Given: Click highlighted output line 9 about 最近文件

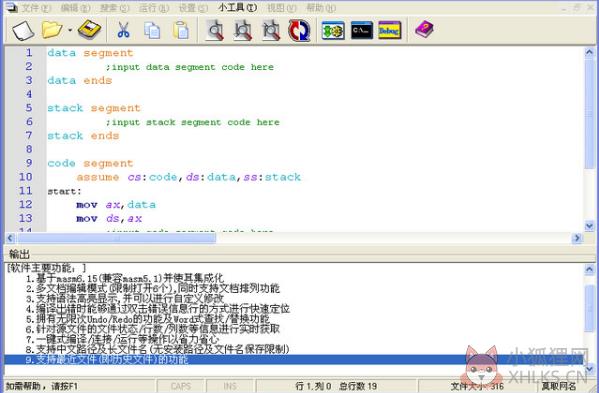Looking at the screenshot, I should pyautogui.click(x=294, y=359).
